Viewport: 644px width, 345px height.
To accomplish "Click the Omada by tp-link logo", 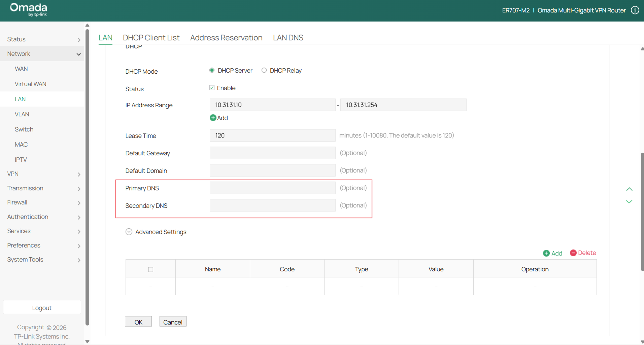I will click(x=28, y=10).
